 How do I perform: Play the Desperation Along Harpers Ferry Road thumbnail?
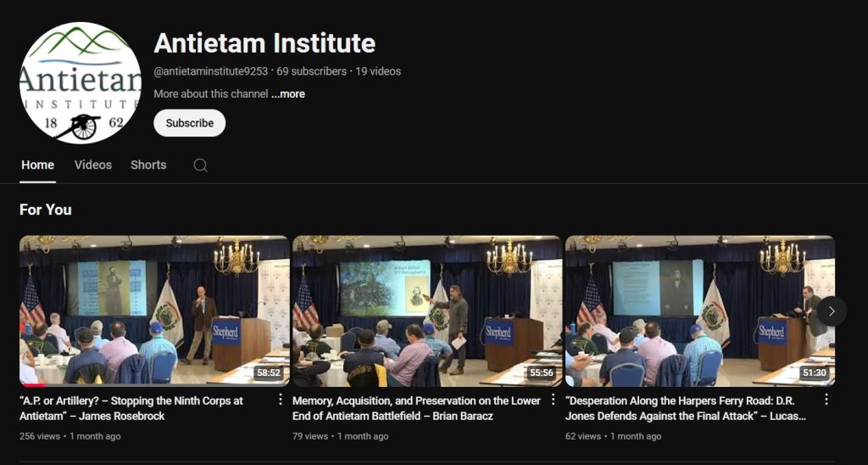point(700,311)
